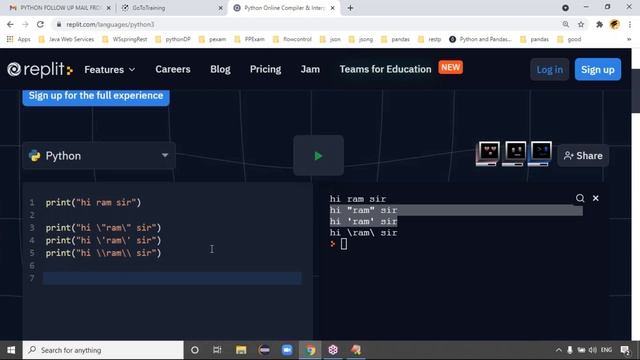Open the Java Web Services bookmark folder
The height and width of the screenshot is (360, 640).
point(66,39)
